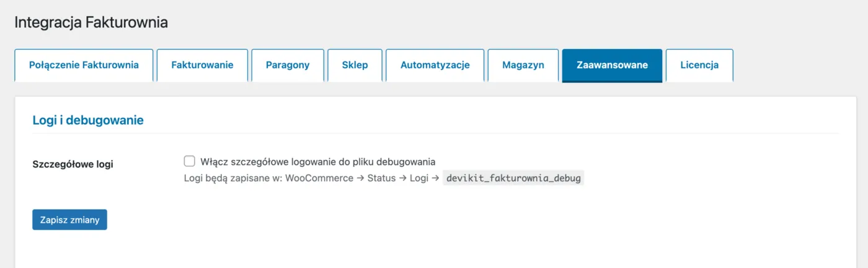Click the 'Logi i debugowanie' section heading
The width and height of the screenshot is (868, 268).
[x=88, y=120]
